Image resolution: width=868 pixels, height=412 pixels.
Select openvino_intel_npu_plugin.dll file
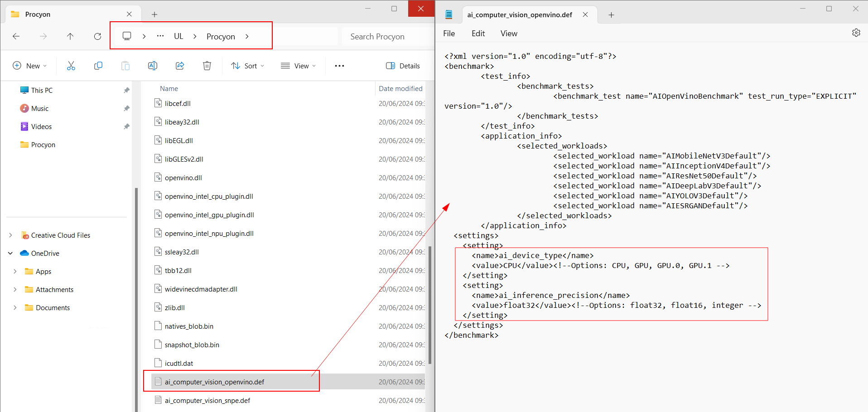click(209, 233)
